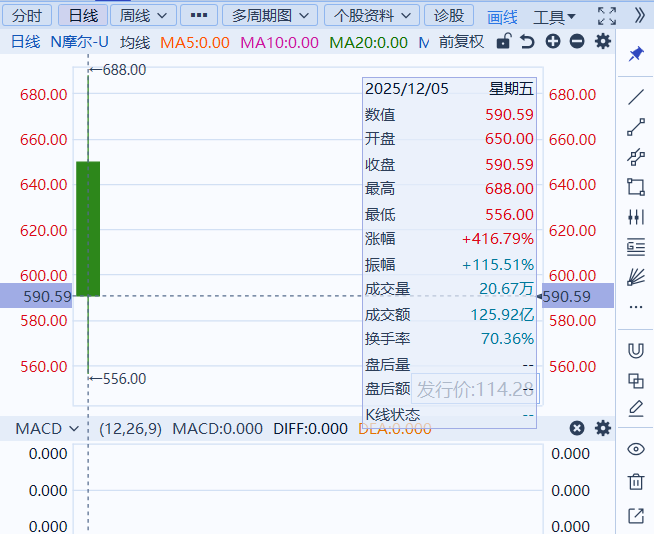
Task: Enable the magnet snap tool
Action: click(x=635, y=350)
